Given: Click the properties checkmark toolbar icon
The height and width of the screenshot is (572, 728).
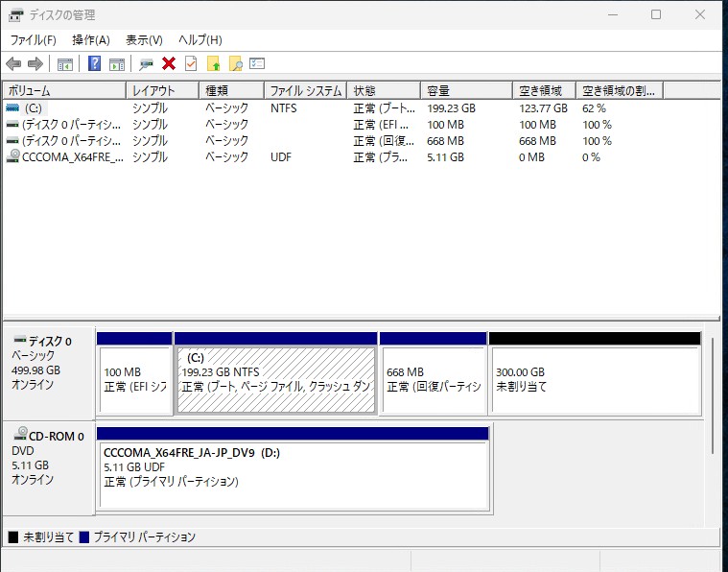Looking at the screenshot, I should [191, 63].
